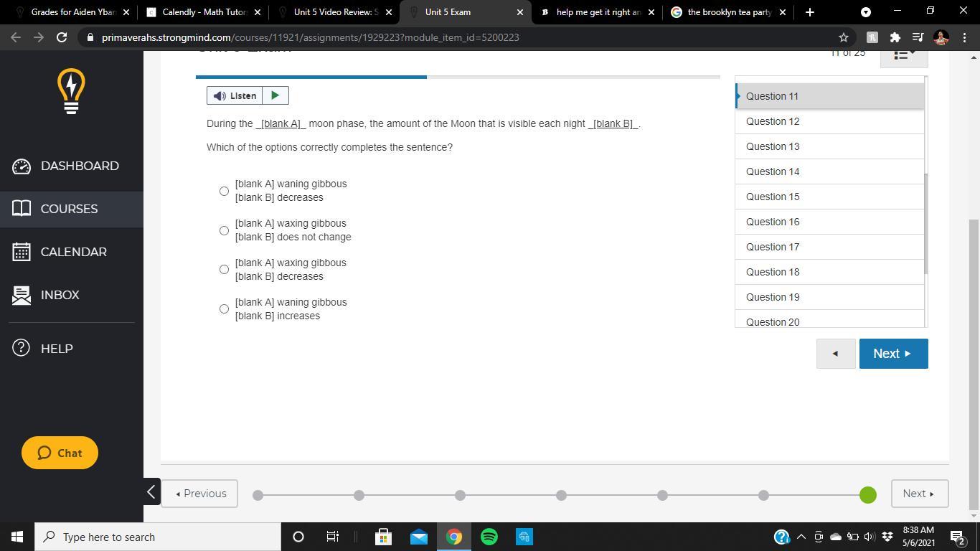Jump to Question 18 in the list
Image resolution: width=980 pixels, height=551 pixels.
[829, 272]
